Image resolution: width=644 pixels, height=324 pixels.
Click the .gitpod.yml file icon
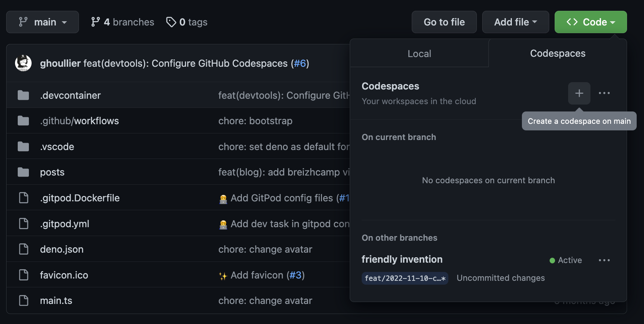click(x=23, y=224)
